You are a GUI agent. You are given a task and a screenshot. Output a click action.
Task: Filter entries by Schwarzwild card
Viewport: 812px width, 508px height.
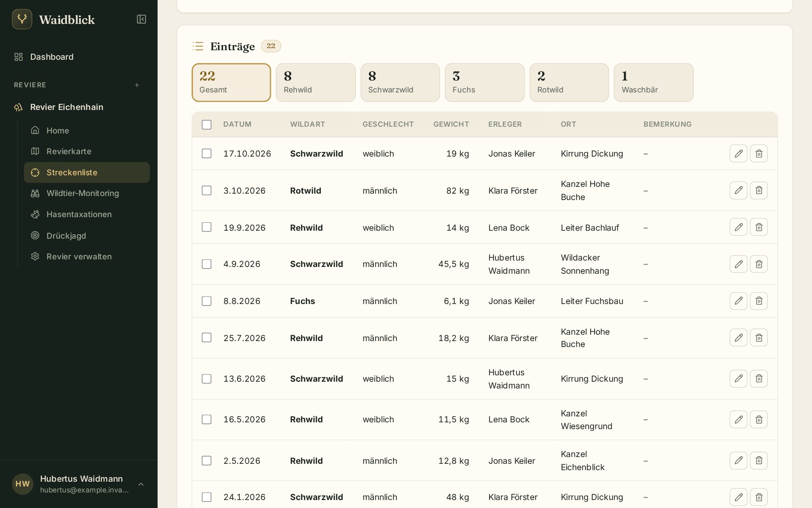(400, 82)
